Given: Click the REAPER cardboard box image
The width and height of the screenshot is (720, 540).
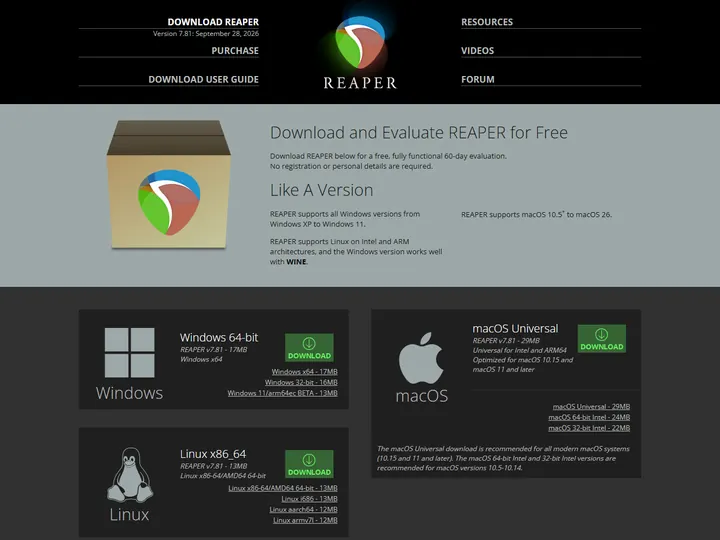Looking at the screenshot, I should [169, 185].
